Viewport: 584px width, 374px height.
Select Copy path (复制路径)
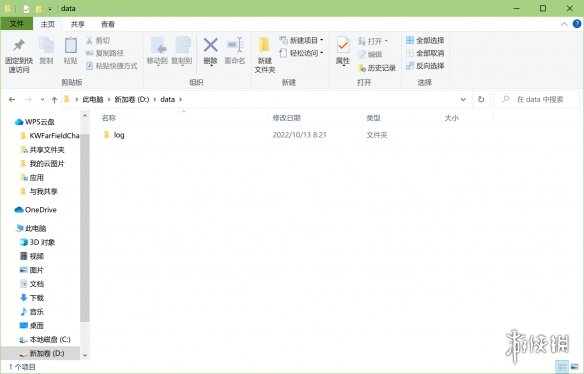click(x=105, y=53)
